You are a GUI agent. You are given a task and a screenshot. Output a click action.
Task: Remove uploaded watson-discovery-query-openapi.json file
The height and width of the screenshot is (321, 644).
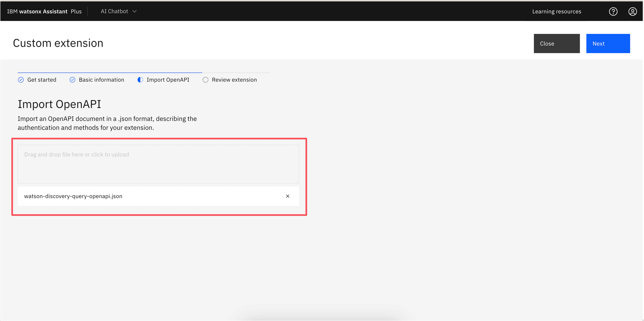coord(287,196)
